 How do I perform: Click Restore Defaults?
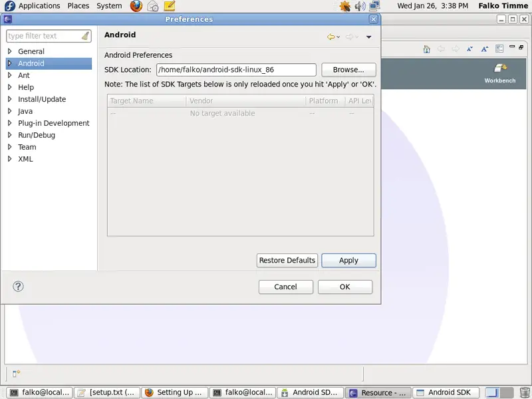(287, 260)
